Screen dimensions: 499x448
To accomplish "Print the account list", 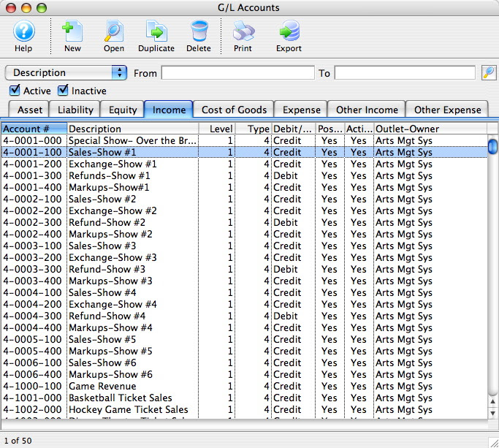I will [x=243, y=36].
